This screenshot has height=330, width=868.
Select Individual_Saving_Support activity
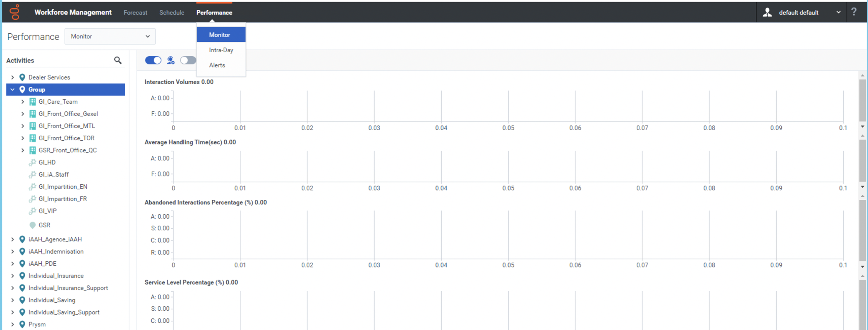tap(64, 312)
